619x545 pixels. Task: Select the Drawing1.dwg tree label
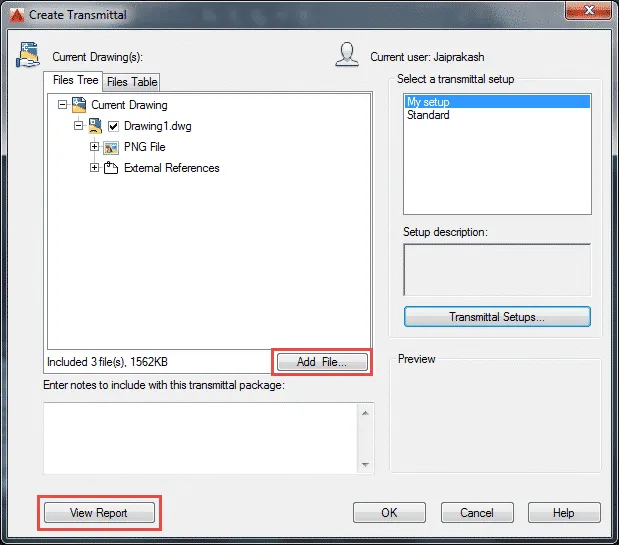[158, 126]
